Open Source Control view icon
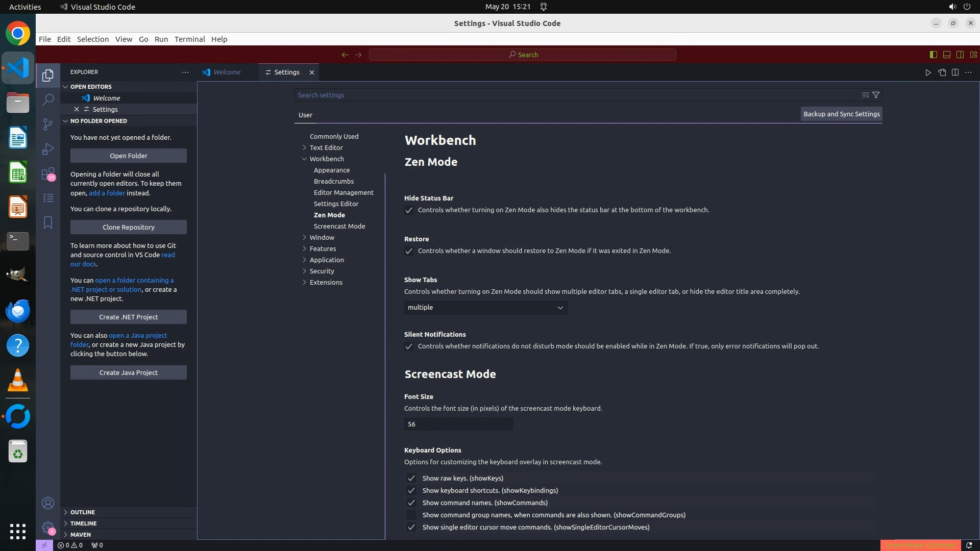This screenshot has width=980, height=551. tap(48, 124)
